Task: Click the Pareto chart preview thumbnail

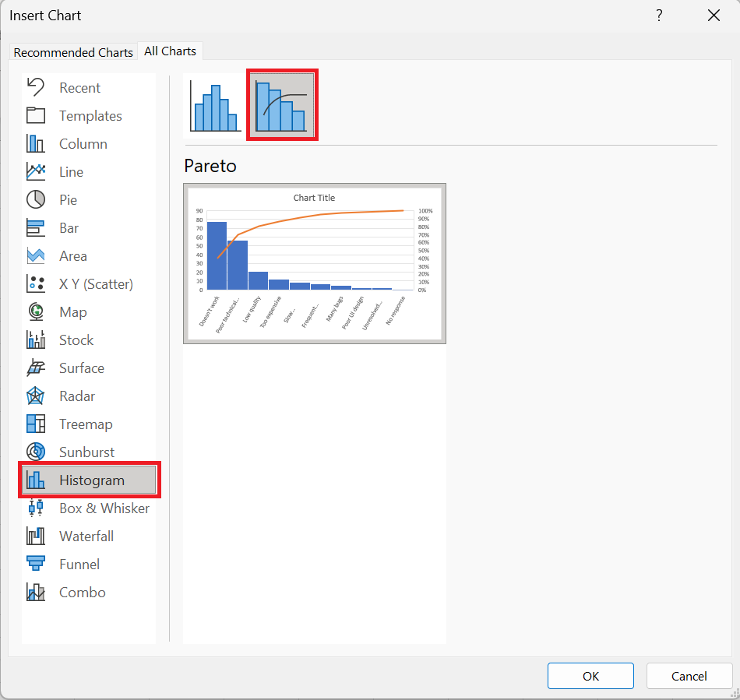Action: point(315,264)
